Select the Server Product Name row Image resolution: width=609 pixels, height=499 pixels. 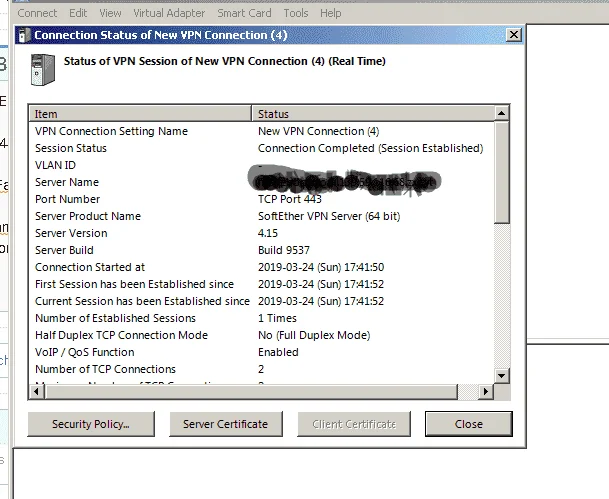(261, 216)
